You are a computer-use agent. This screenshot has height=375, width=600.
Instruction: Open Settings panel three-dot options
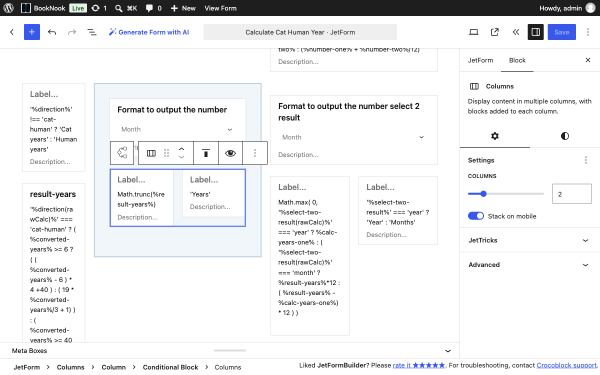[x=586, y=160]
